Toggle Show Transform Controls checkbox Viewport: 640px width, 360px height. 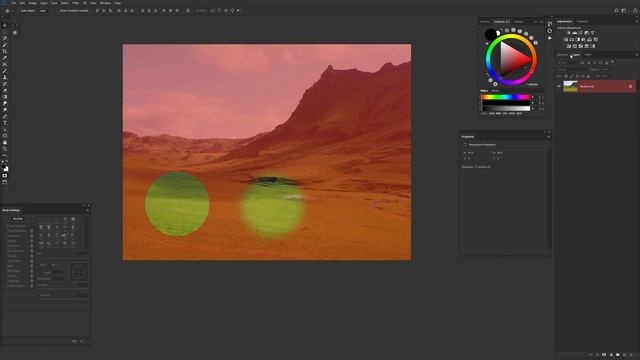(x=57, y=11)
